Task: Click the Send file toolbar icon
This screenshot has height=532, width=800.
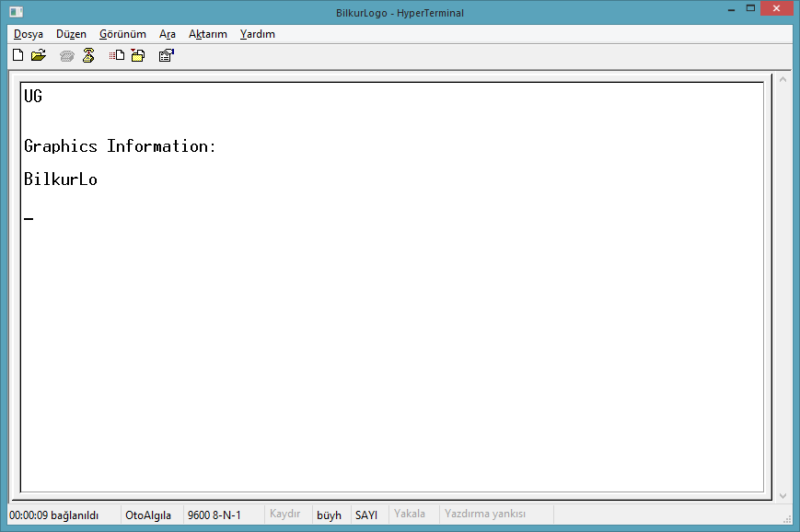Action: (117, 56)
